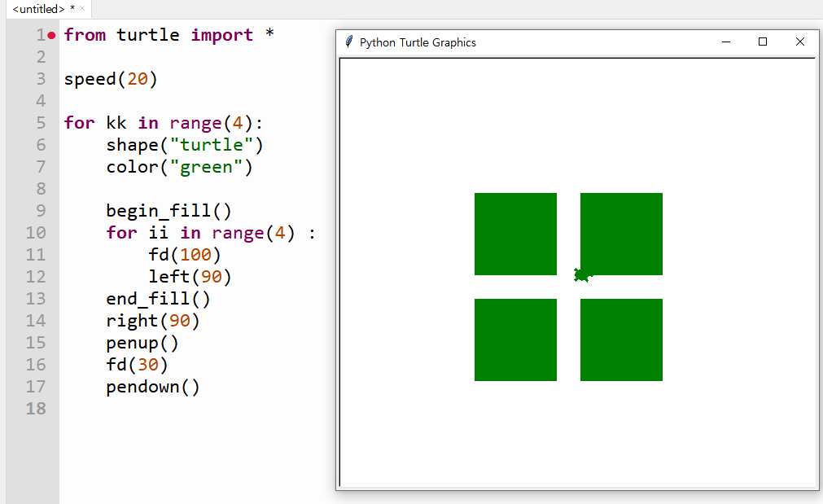Click line number 13 in the gutter

pyautogui.click(x=36, y=299)
